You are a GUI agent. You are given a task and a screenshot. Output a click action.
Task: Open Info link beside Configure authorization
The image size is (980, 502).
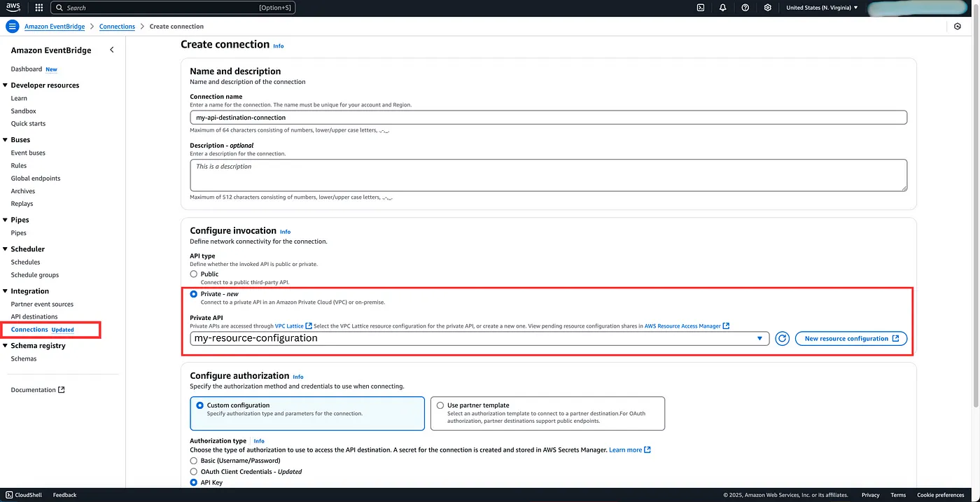(298, 377)
